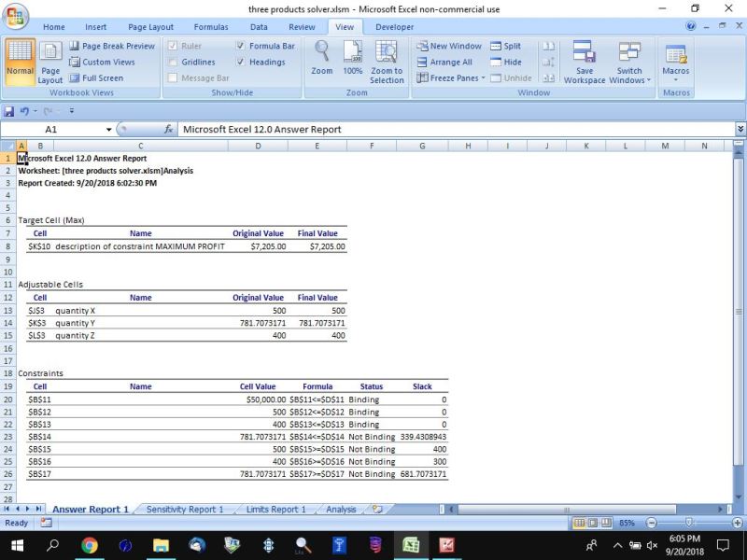This screenshot has height=560, width=747.
Task: Select Page Layout view in status bar
Action: (592, 523)
